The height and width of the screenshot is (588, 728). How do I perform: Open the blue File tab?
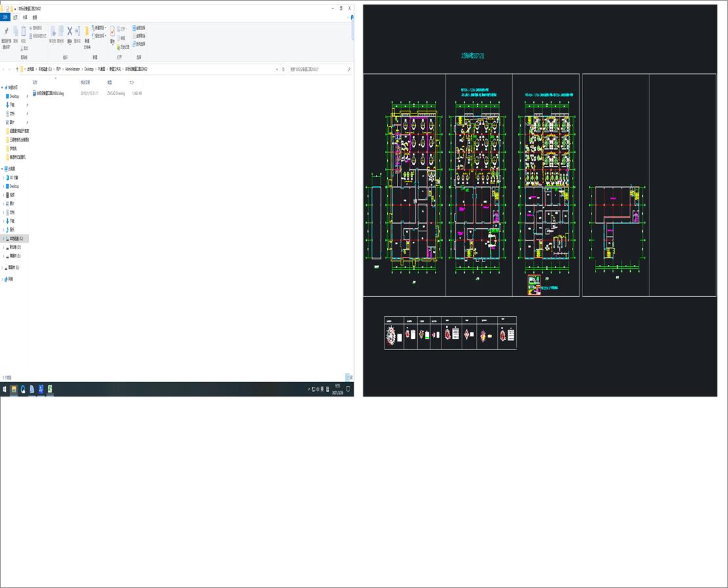click(x=5, y=17)
